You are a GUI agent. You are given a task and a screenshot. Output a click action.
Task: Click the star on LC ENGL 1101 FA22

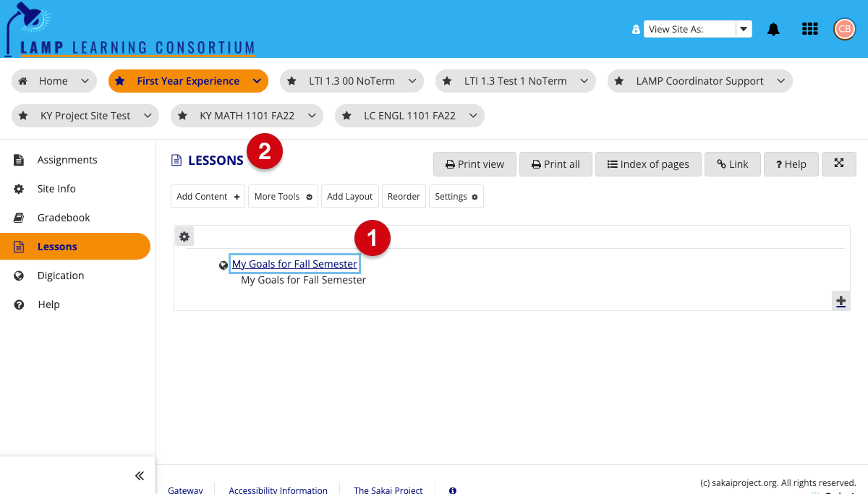(348, 116)
